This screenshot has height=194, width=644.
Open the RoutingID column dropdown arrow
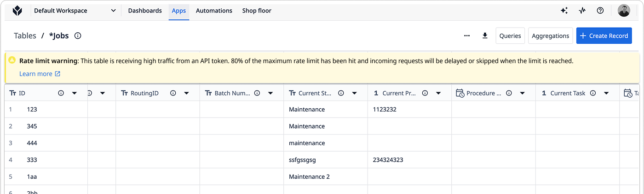[x=186, y=93]
